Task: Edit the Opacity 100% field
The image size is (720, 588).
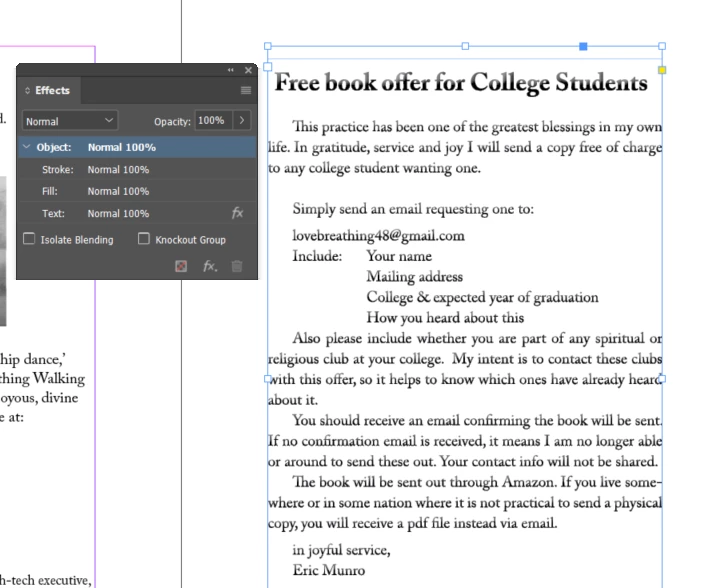Action: click(x=213, y=121)
